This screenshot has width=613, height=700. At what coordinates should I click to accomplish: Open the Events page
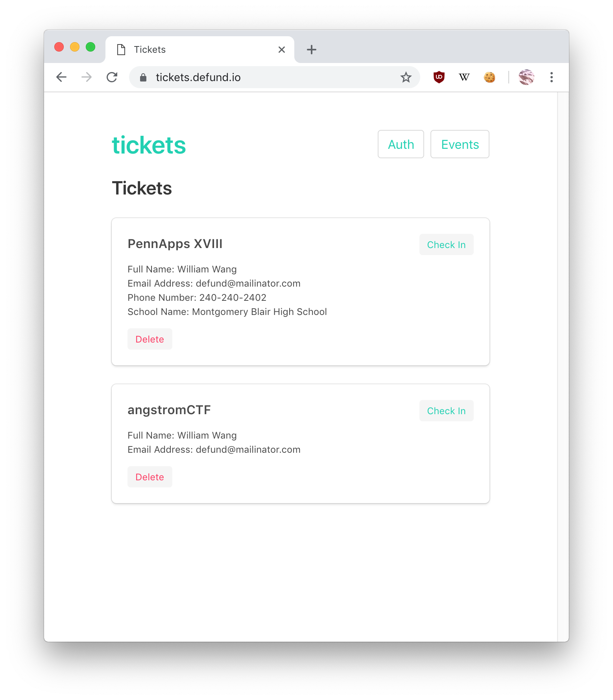(x=460, y=144)
